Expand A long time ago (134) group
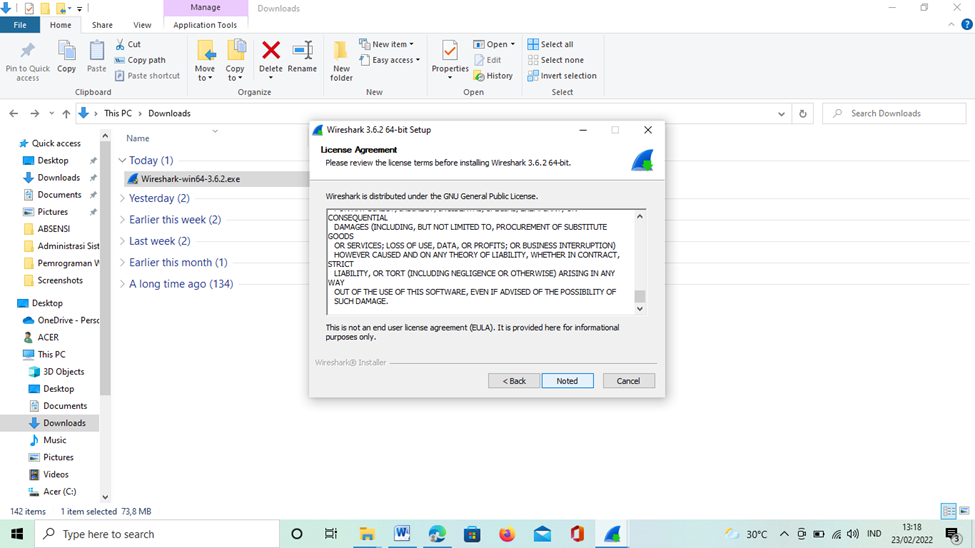Image resolution: width=975 pixels, height=548 pixels. coord(122,284)
